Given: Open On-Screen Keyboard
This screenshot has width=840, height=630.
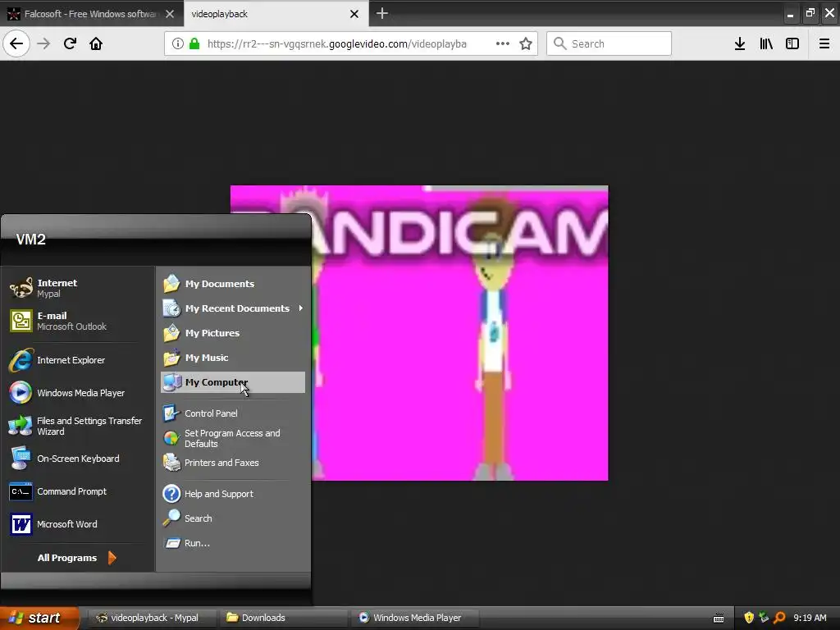Looking at the screenshot, I should coord(78,459).
